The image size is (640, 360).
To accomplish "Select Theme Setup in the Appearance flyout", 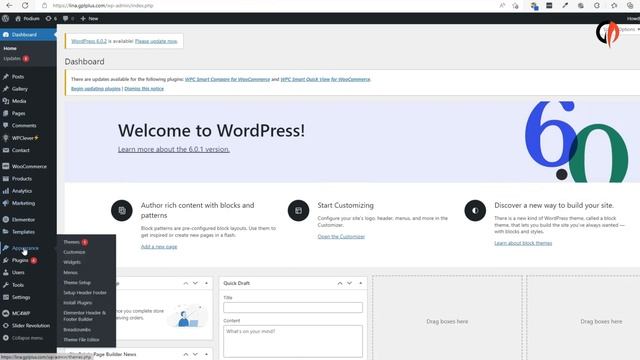I will [77, 282].
